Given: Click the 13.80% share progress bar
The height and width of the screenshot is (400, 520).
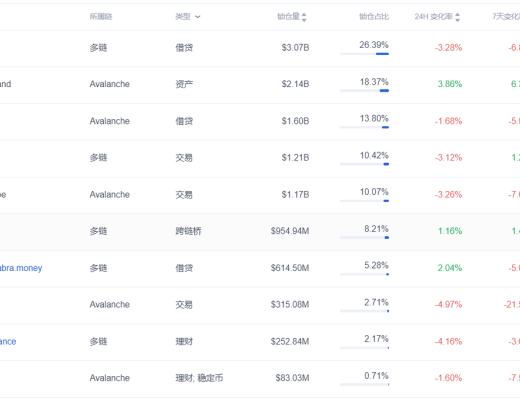Looking at the screenshot, I should pyautogui.click(x=364, y=127).
